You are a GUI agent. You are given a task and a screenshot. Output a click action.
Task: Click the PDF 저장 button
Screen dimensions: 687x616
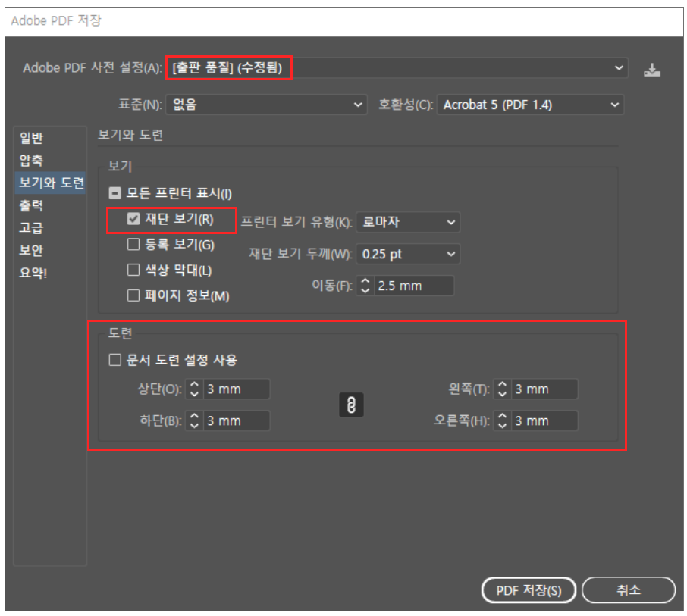pyautogui.click(x=529, y=590)
